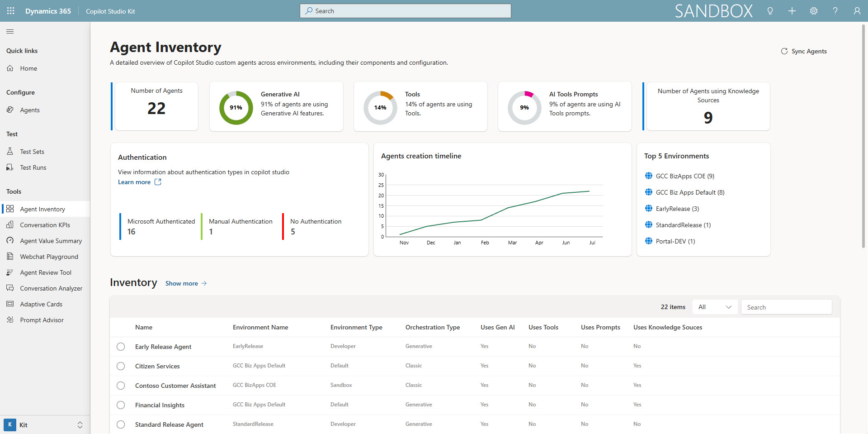This screenshot has height=434, width=868.
Task: Click the plus new record icon
Action: [x=792, y=11]
